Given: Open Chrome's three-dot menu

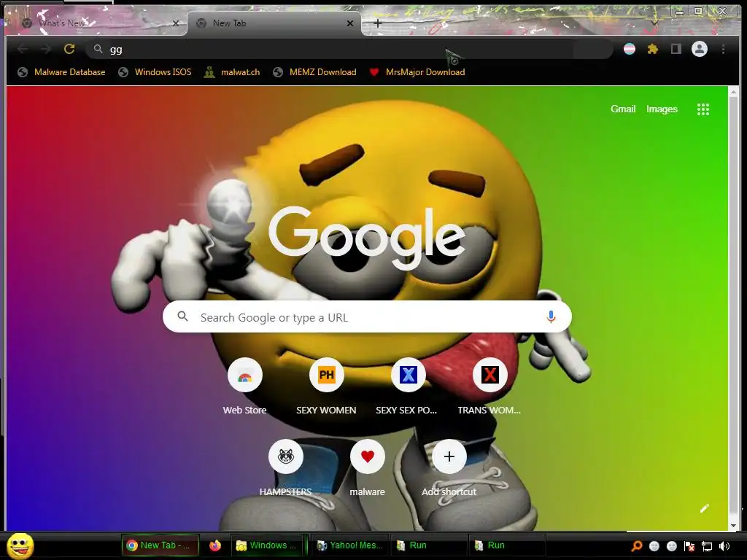Looking at the screenshot, I should coord(723,49).
